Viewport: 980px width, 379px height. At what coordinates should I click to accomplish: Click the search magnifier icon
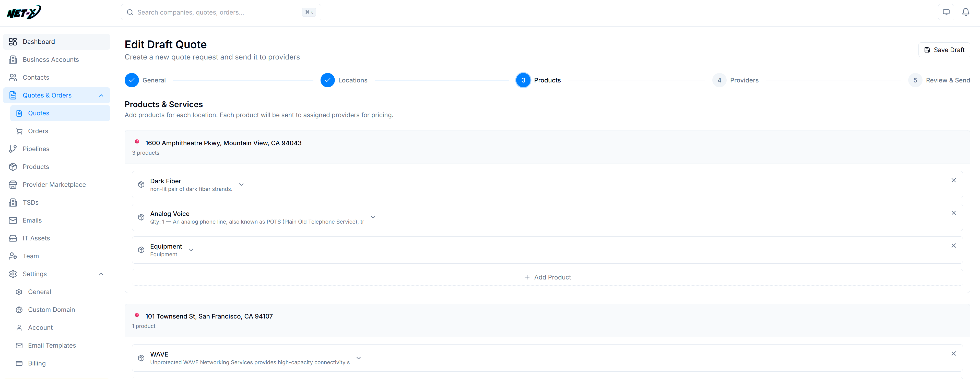130,12
